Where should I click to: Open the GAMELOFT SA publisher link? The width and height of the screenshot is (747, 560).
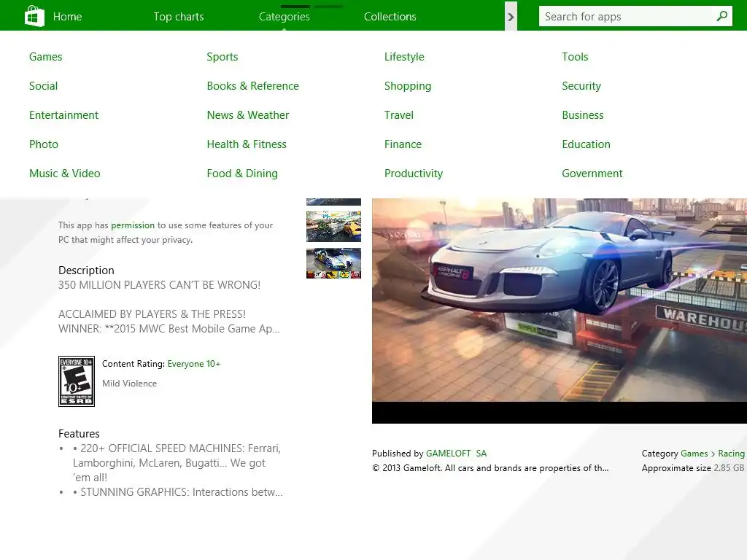(x=457, y=454)
